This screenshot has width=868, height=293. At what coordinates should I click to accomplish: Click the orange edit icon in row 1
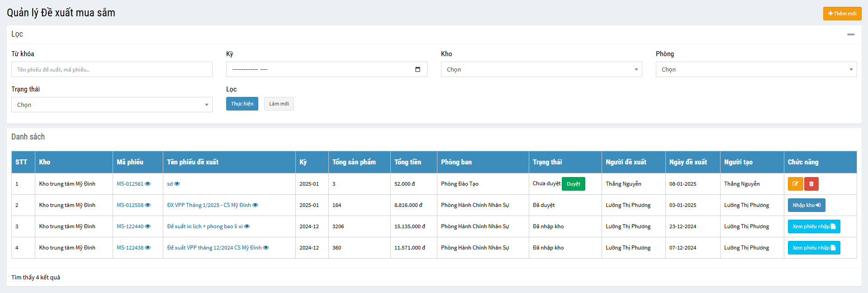pos(795,184)
